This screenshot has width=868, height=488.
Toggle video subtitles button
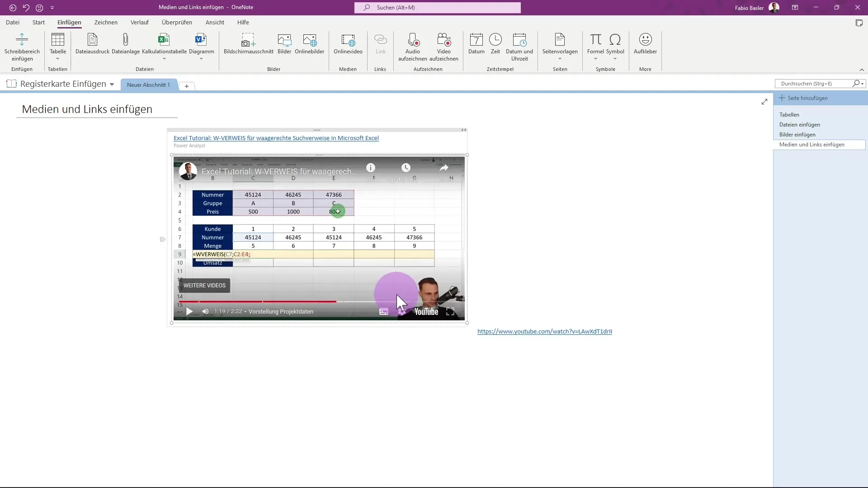point(384,311)
